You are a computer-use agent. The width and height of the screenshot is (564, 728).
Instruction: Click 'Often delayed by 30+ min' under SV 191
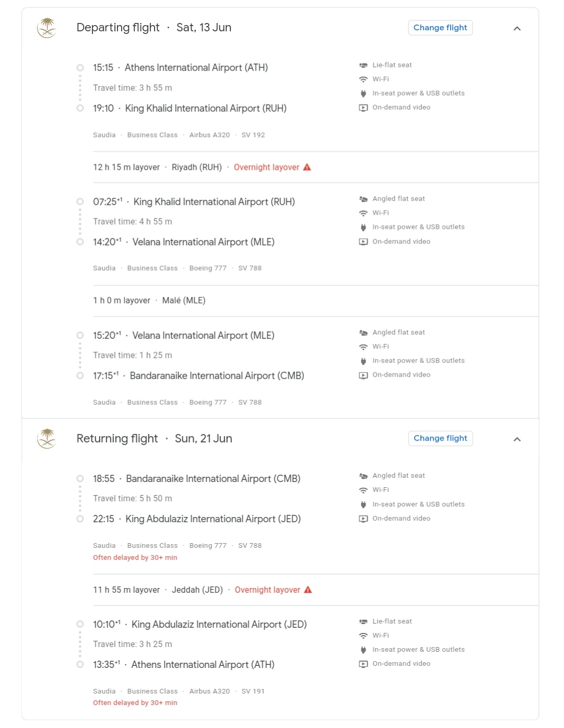point(135,703)
